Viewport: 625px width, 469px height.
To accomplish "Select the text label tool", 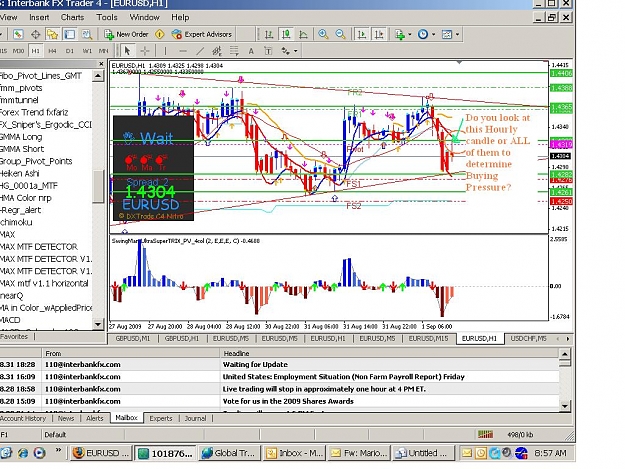I will 268,51.
